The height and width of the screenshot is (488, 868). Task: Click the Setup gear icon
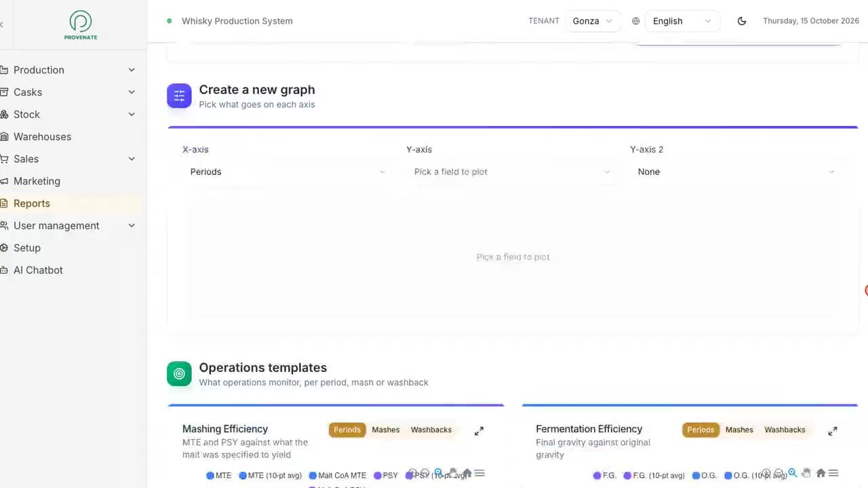coord(4,248)
